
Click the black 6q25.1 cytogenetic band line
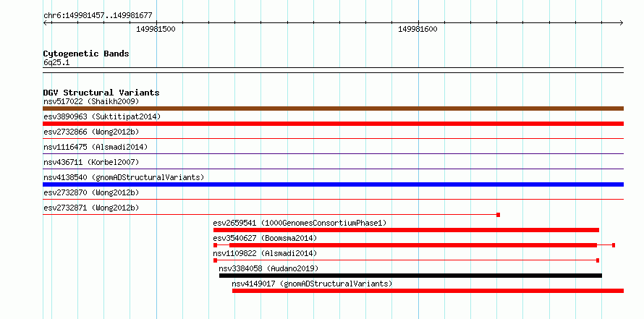pyautogui.click(x=333, y=70)
